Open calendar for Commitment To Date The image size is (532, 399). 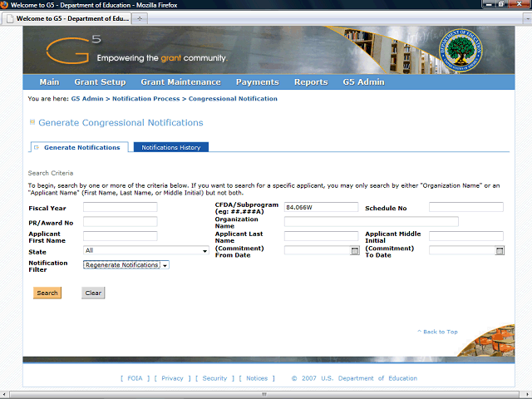[x=500, y=251]
